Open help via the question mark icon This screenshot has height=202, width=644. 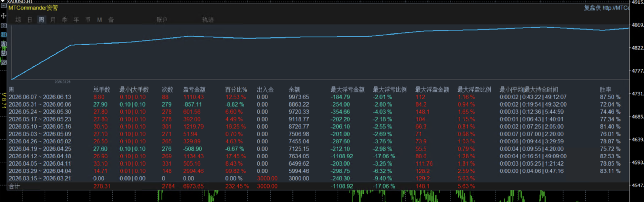pos(4,26)
